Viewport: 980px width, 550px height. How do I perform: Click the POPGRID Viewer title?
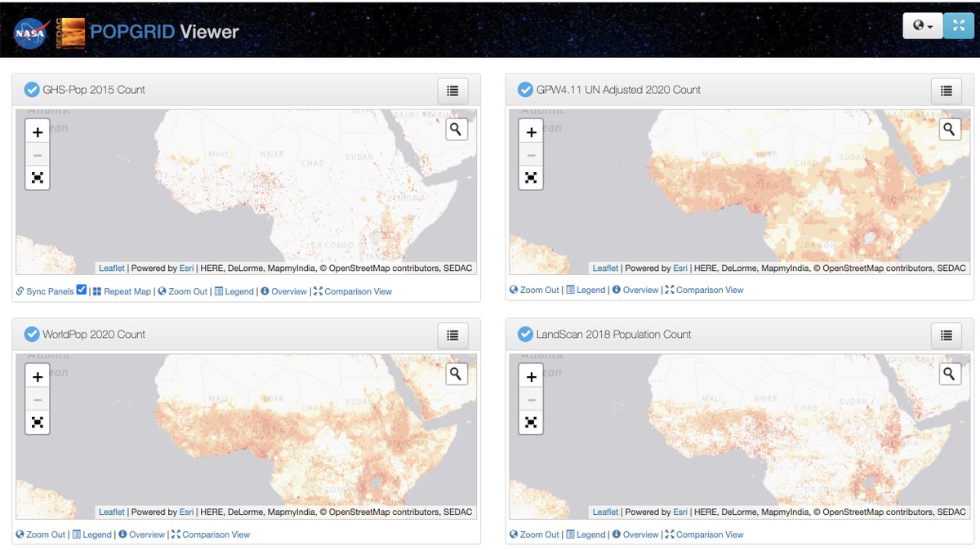point(164,32)
